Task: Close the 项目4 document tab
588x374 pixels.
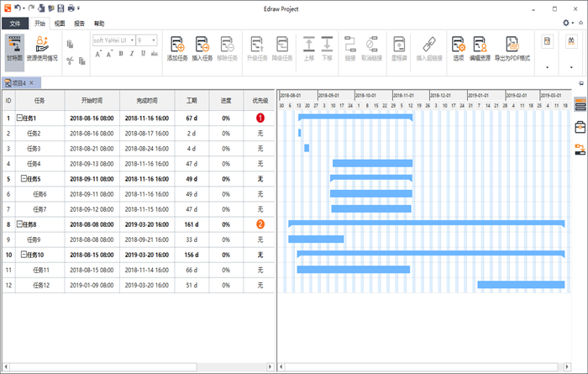Action: pos(32,82)
